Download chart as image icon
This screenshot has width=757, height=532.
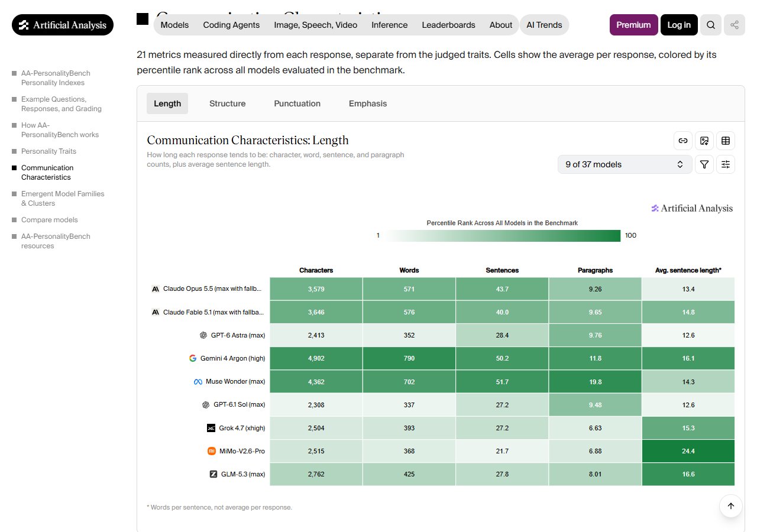pos(704,141)
